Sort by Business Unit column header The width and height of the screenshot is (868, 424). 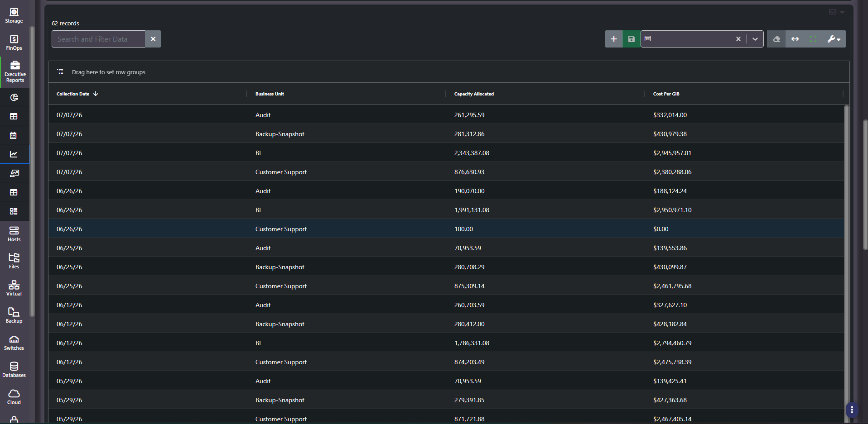[270, 94]
